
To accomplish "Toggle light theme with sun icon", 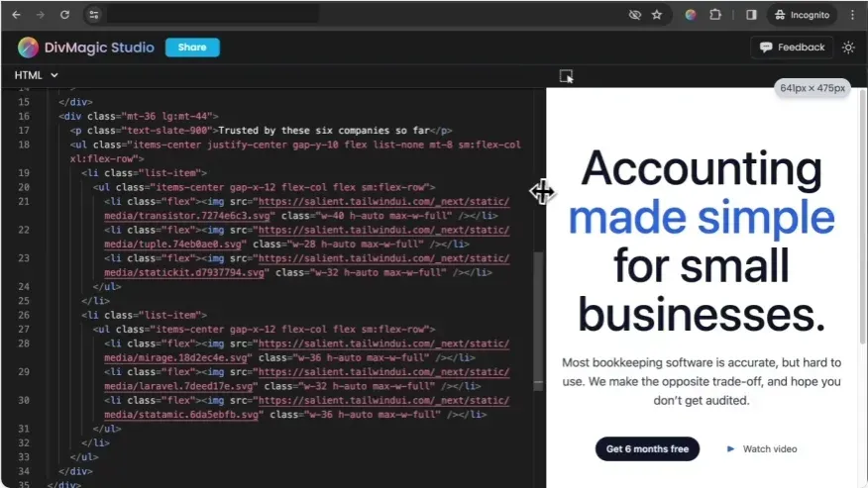I will 848,48.
